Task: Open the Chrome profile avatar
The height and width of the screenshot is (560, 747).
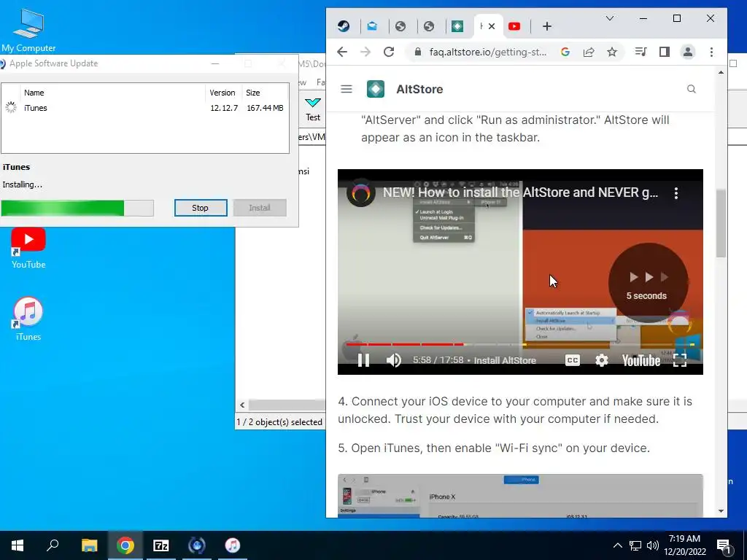Action: click(688, 52)
